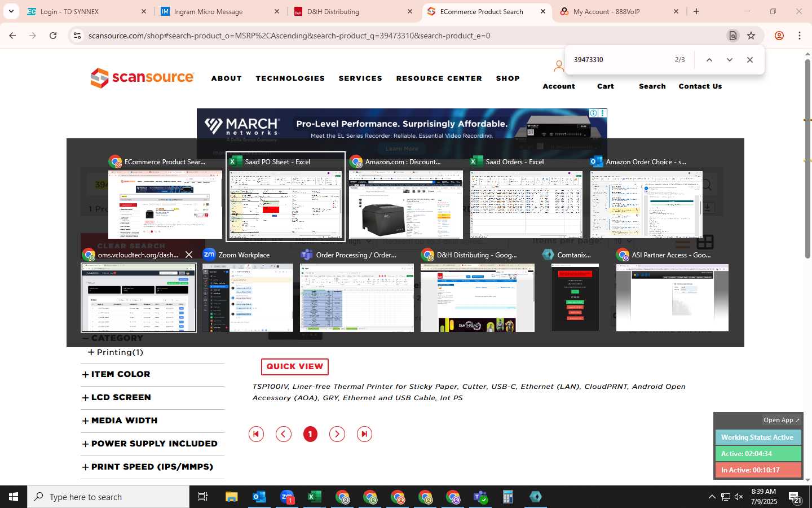The height and width of the screenshot is (508, 812).
Task: Click the find-in-page search field
Action: (x=620, y=60)
